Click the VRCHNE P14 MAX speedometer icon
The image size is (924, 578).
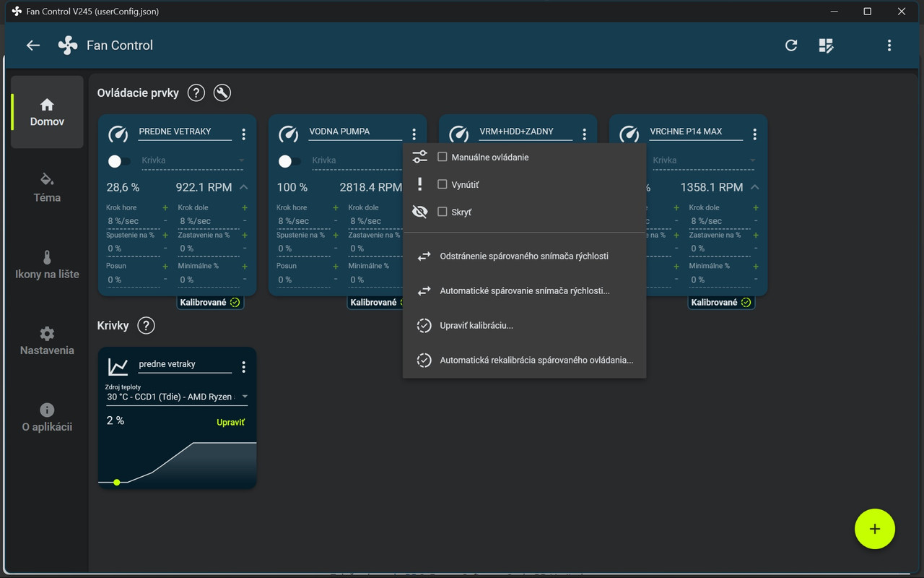point(629,134)
